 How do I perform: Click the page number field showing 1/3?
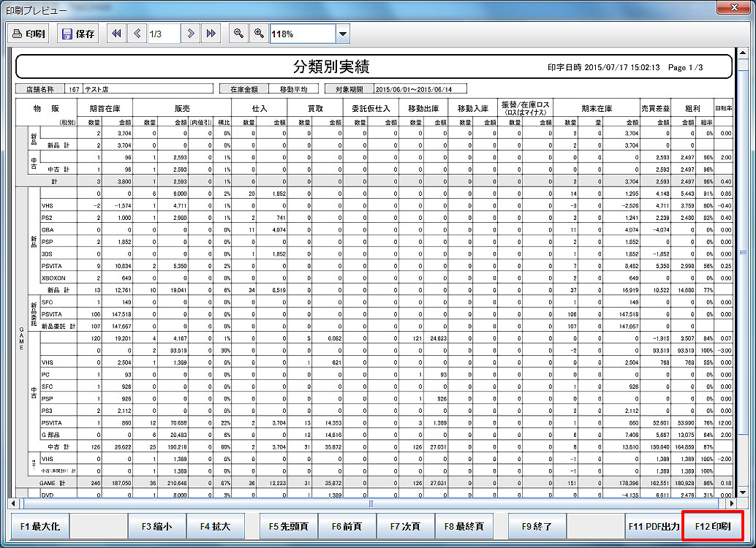164,34
